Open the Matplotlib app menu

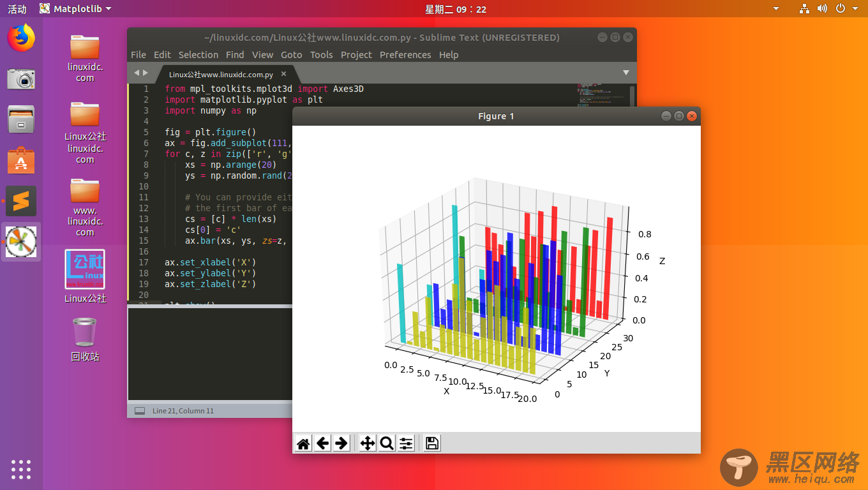click(x=75, y=9)
